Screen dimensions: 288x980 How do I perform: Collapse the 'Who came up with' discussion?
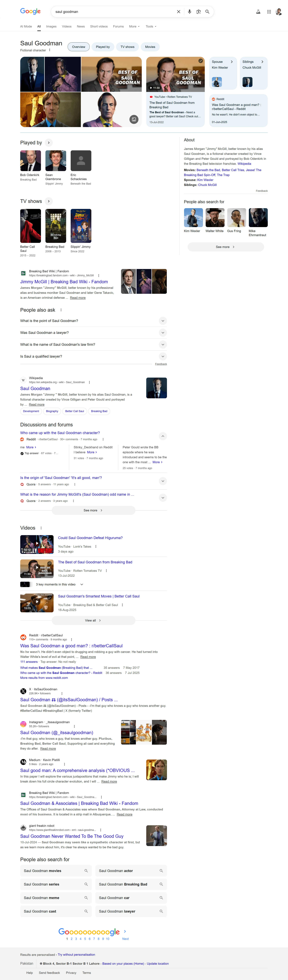pyautogui.click(x=163, y=436)
